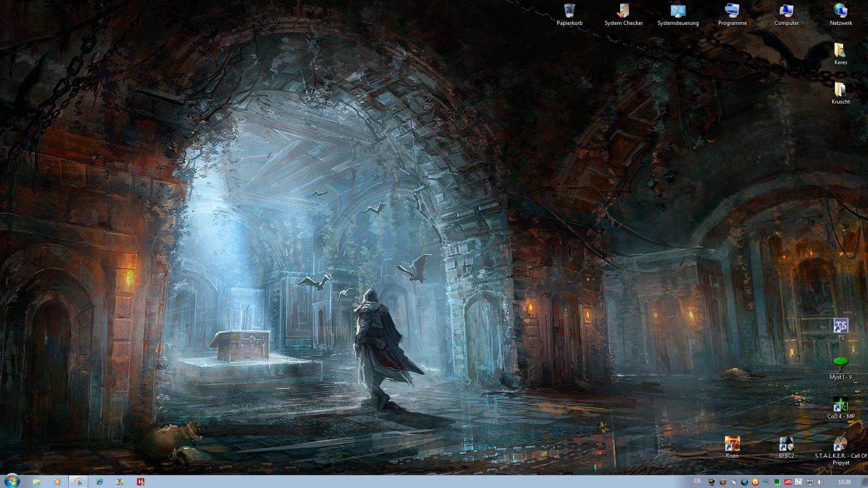This screenshot has width=868, height=488.
Task: Launch Internet Explorer from the taskbar
Action: 99,482
